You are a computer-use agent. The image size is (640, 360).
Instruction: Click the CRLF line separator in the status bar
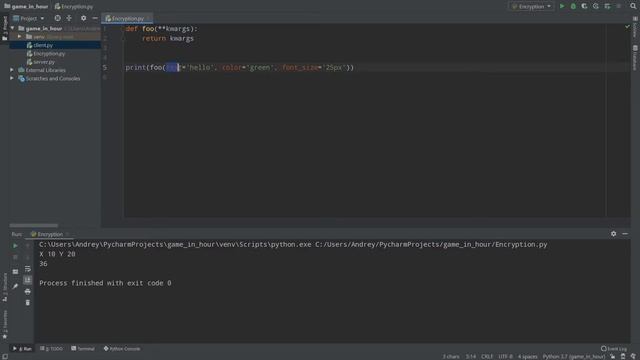tap(487, 356)
